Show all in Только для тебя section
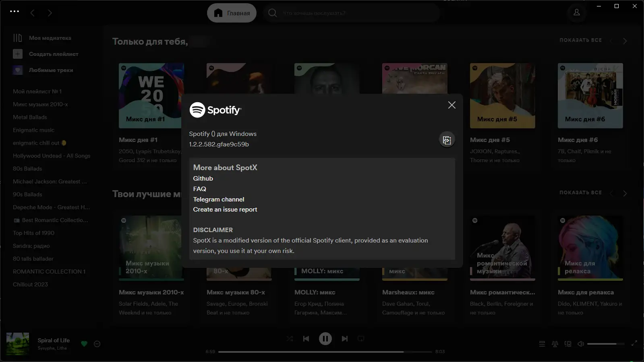The height and width of the screenshot is (362, 644). pyautogui.click(x=580, y=40)
